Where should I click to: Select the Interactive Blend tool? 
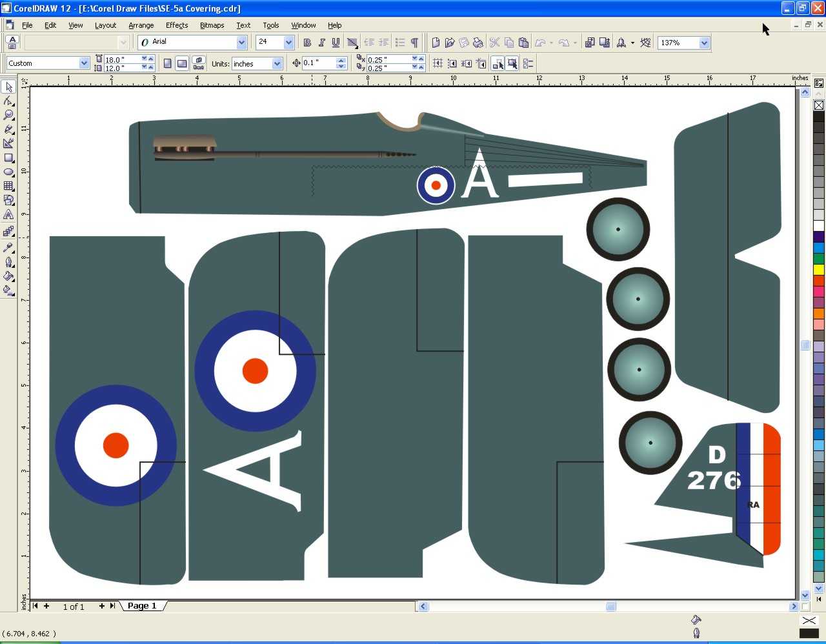[x=8, y=230]
